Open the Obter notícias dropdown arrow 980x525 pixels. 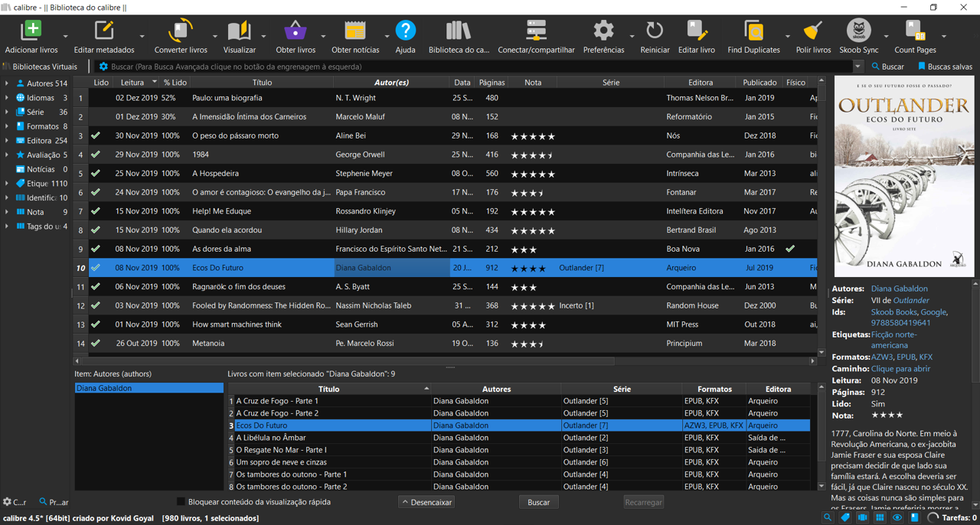[387, 36]
